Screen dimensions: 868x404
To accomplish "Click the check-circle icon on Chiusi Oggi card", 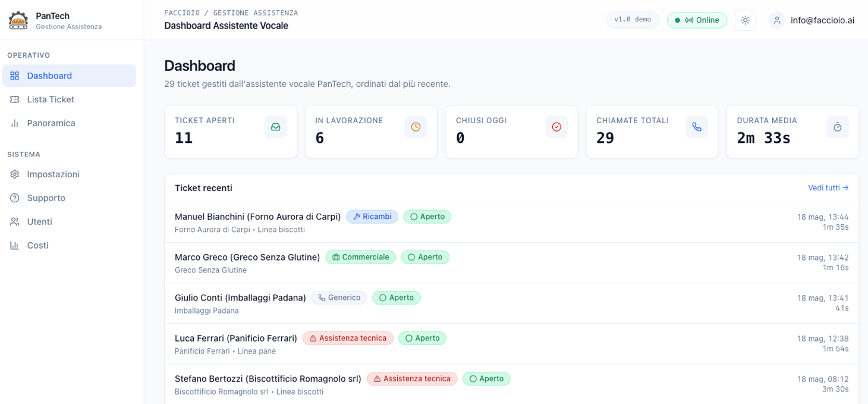I will 556,127.
